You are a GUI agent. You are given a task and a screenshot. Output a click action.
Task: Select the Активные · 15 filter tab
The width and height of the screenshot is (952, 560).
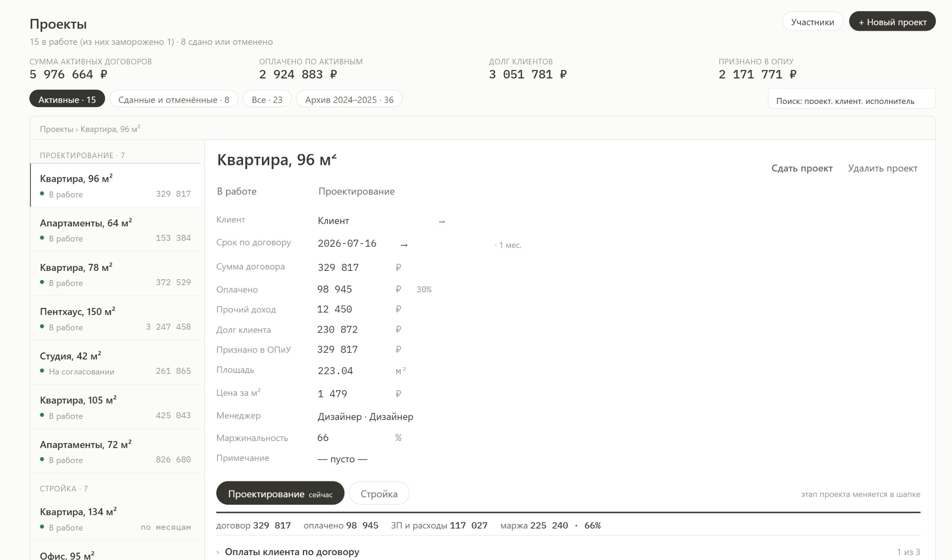click(x=67, y=99)
